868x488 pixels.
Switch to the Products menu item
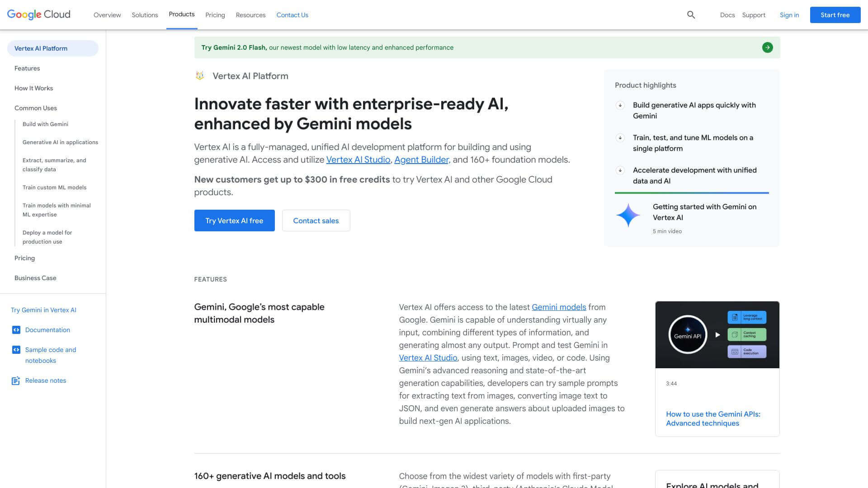pos(181,14)
